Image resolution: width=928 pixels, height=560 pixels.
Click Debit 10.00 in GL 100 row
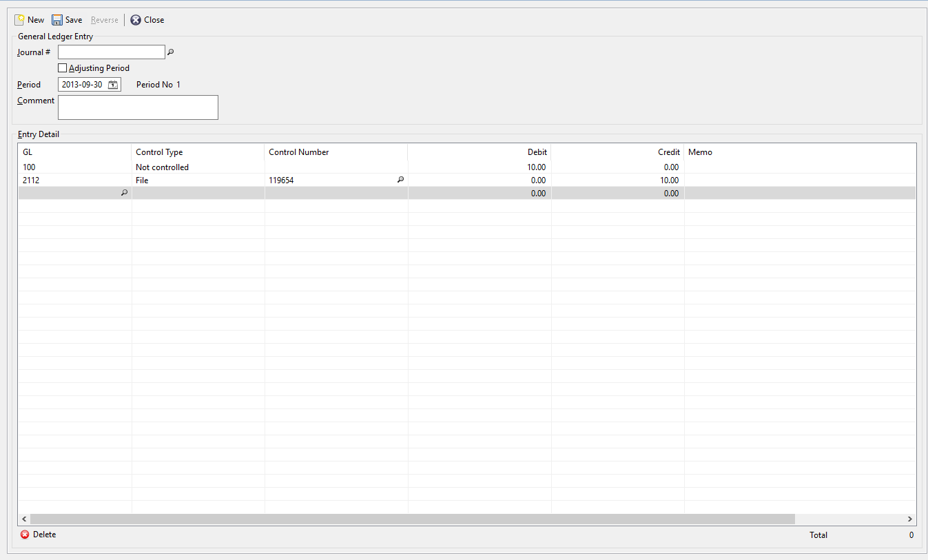pyautogui.click(x=480, y=167)
